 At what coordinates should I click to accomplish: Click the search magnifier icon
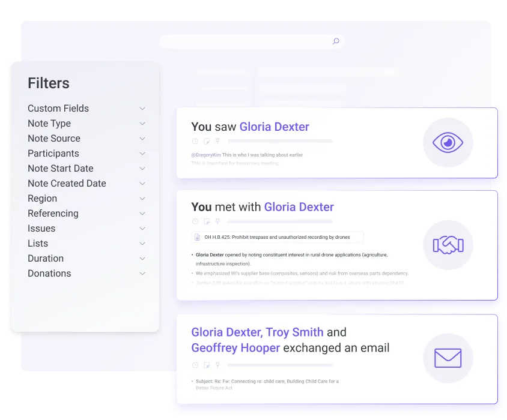coord(336,41)
